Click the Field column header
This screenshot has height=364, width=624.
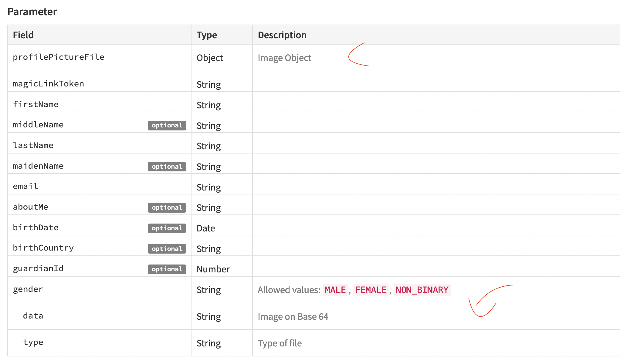(23, 35)
